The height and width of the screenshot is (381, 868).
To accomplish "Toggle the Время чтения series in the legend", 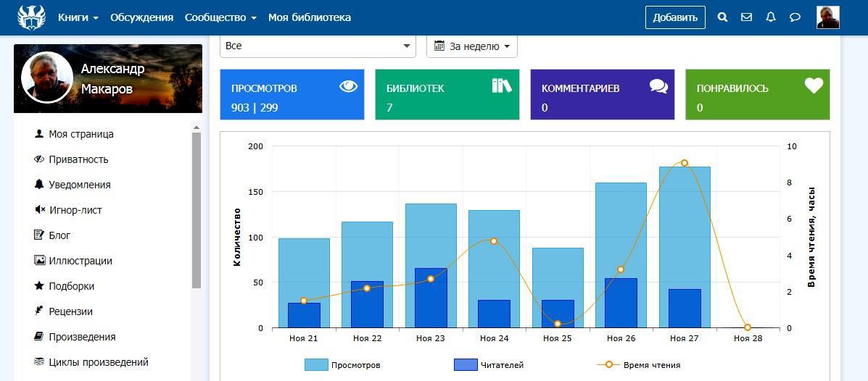I will (x=639, y=365).
